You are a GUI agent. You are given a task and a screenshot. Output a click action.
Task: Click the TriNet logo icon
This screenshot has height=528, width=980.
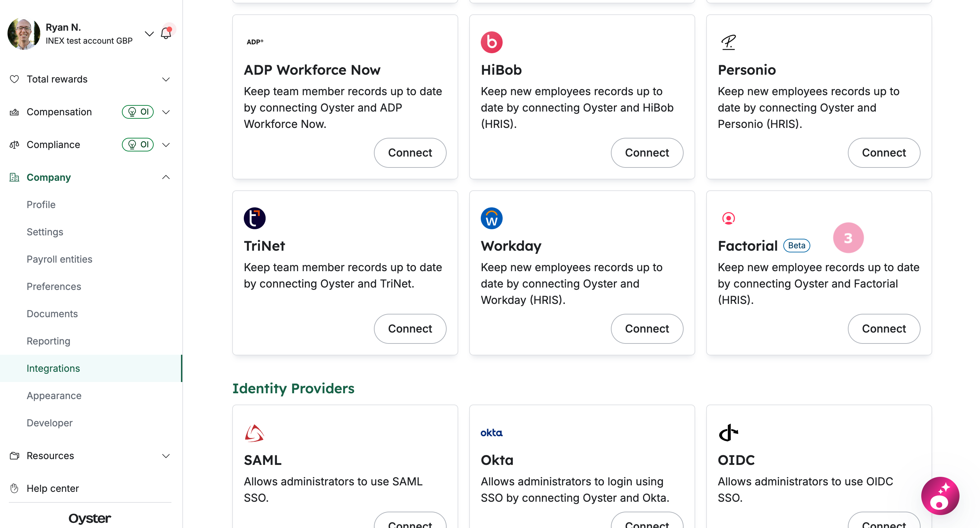click(x=254, y=218)
